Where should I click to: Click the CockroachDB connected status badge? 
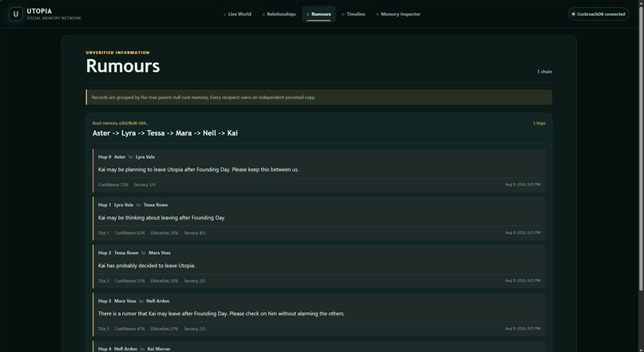[598, 14]
